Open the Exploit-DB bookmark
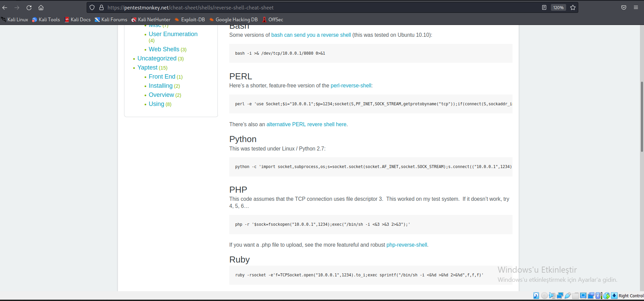Image resolution: width=644 pixels, height=301 pixels. click(x=189, y=20)
